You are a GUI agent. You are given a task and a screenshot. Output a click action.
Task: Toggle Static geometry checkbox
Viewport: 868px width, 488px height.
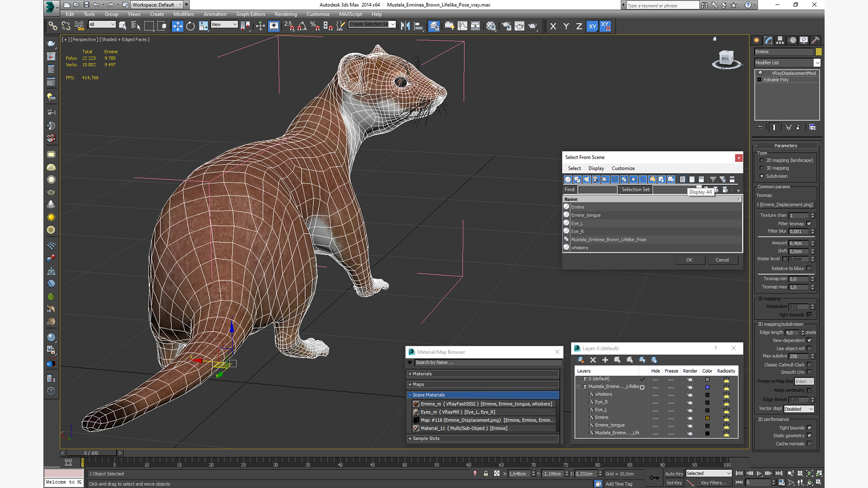pos(809,436)
